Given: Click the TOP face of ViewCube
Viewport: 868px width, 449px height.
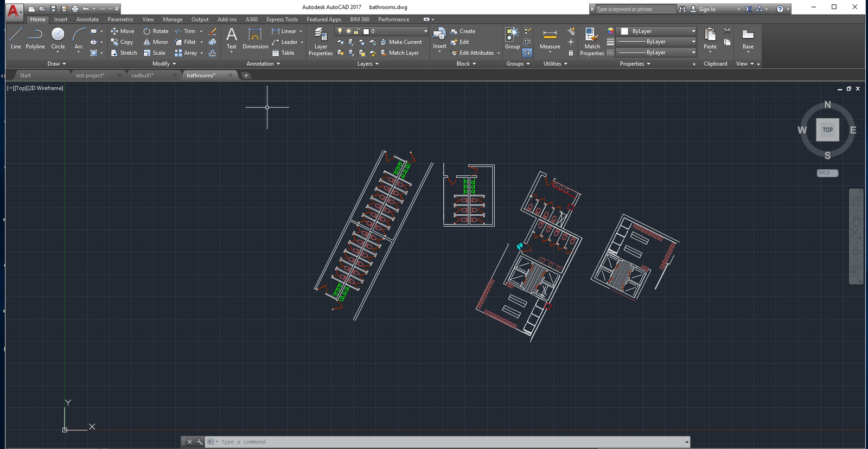Looking at the screenshot, I should coord(827,130).
